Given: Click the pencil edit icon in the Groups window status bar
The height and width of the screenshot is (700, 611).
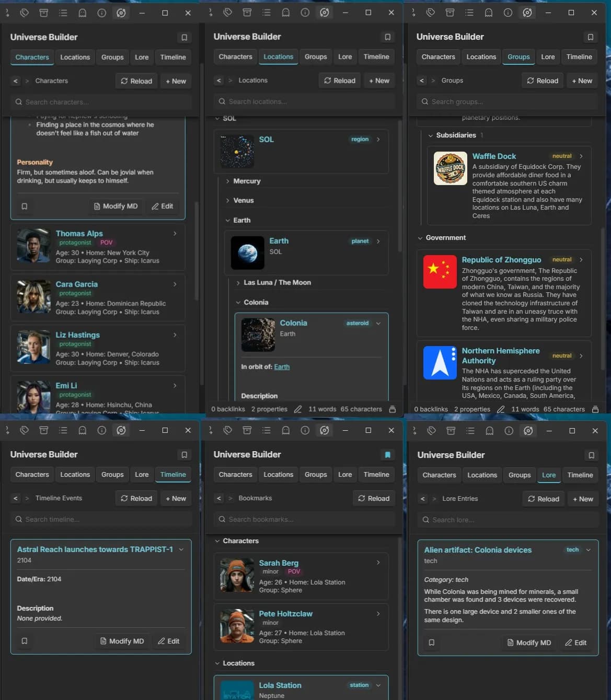Looking at the screenshot, I should tap(501, 409).
